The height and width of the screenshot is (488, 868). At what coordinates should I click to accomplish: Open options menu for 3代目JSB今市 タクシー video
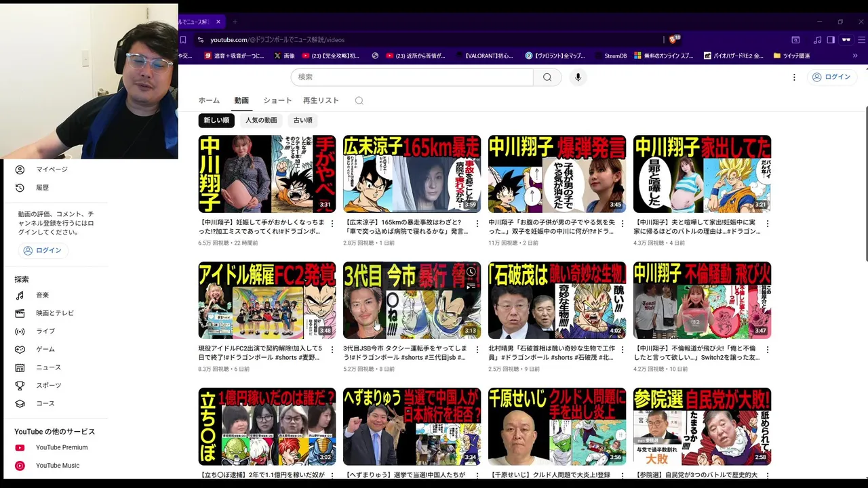tap(477, 350)
